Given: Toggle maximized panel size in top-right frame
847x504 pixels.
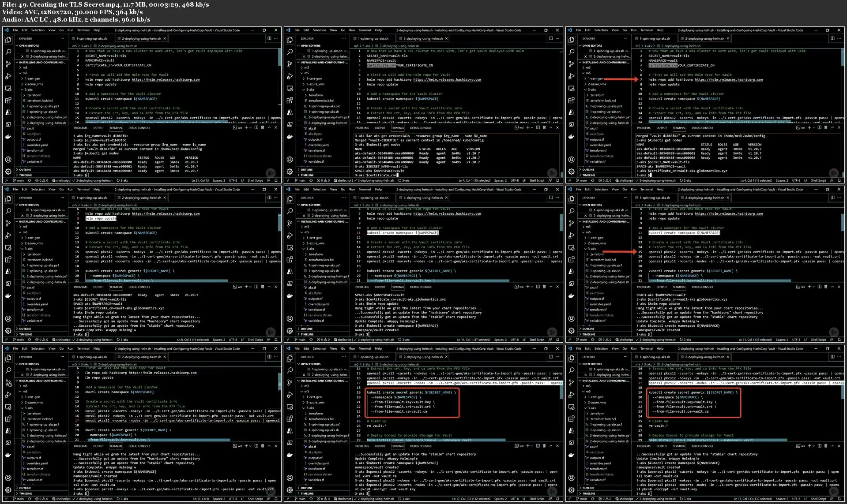Looking at the screenshot, I should click(x=832, y=127).
